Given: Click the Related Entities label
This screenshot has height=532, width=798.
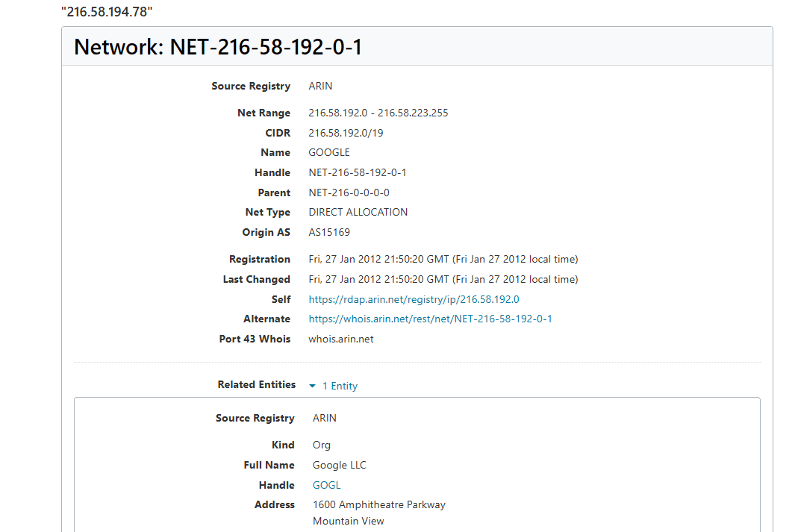Looking at the screenshot, I should click(256, 384).
